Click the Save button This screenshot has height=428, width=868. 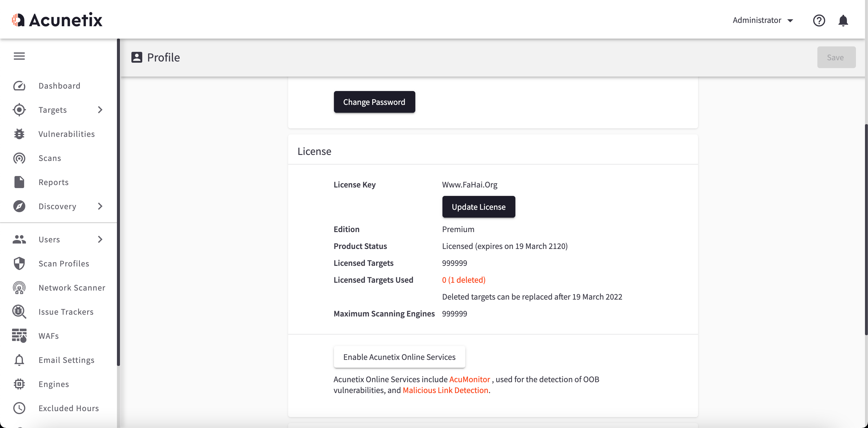point(836,57)
